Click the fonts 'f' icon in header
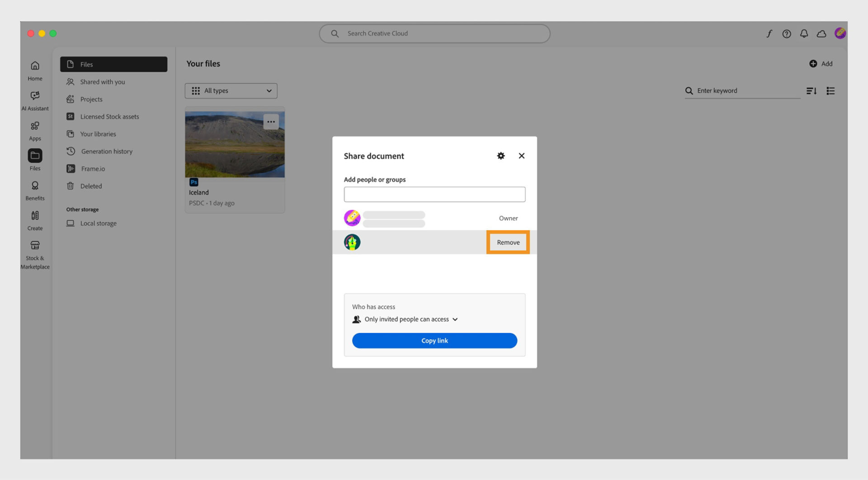868x480 pixels. coord(769,33)
